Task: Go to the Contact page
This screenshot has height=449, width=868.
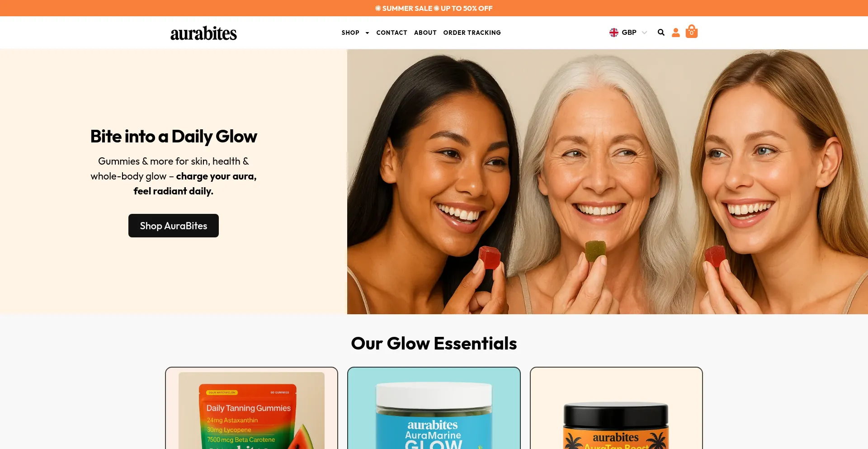Action: tap(392, 33)
